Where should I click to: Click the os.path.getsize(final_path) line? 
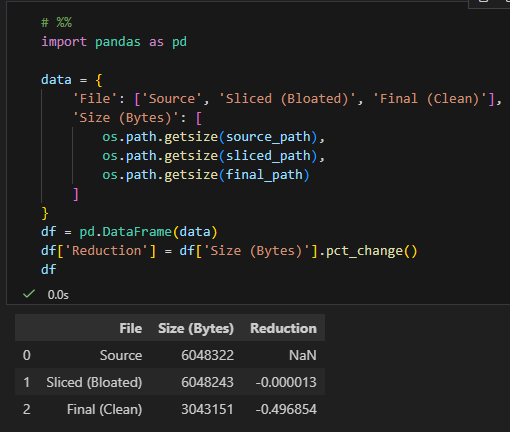tap(206, 175)
